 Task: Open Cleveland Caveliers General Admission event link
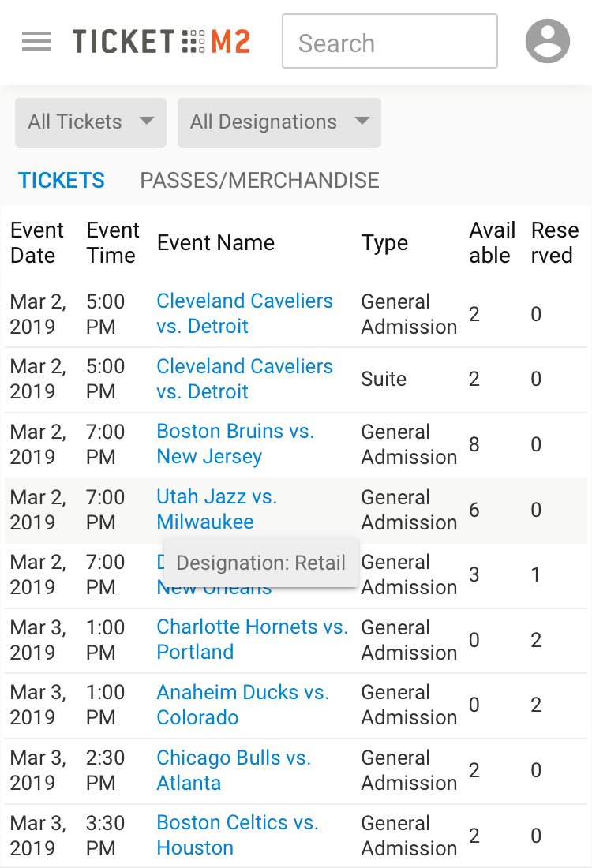click(x=245, y=313)
